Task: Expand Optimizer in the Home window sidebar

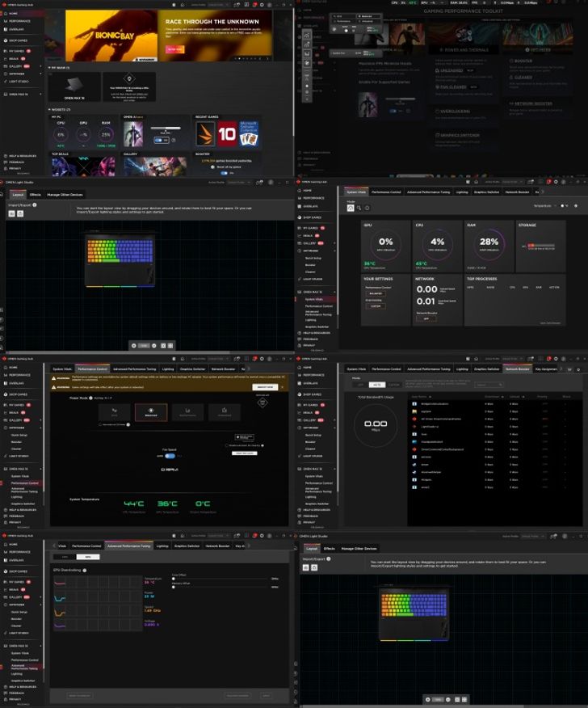Action: point(40,74)
